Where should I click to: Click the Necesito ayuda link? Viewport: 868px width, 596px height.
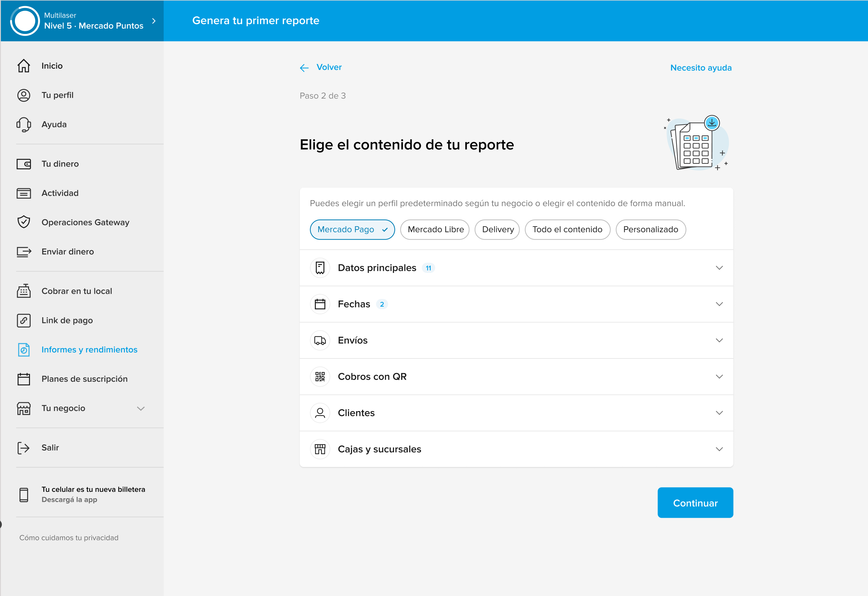(700, 68)
